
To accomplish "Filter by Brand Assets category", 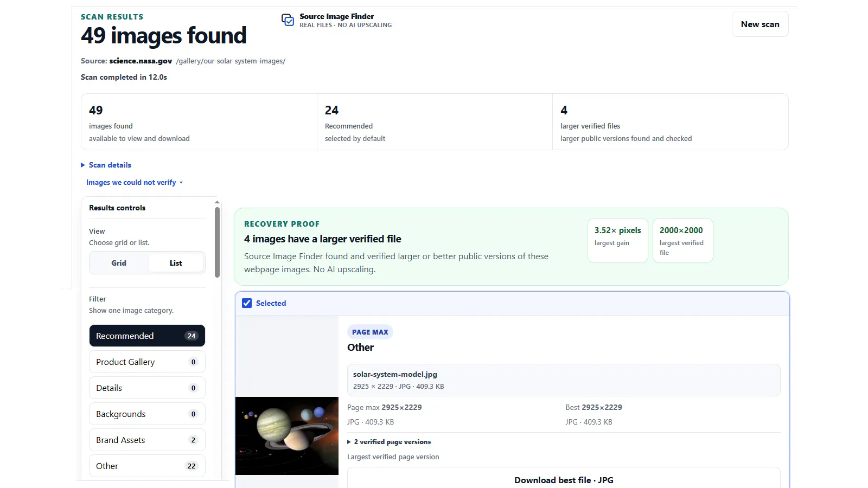I will (147, 440).
